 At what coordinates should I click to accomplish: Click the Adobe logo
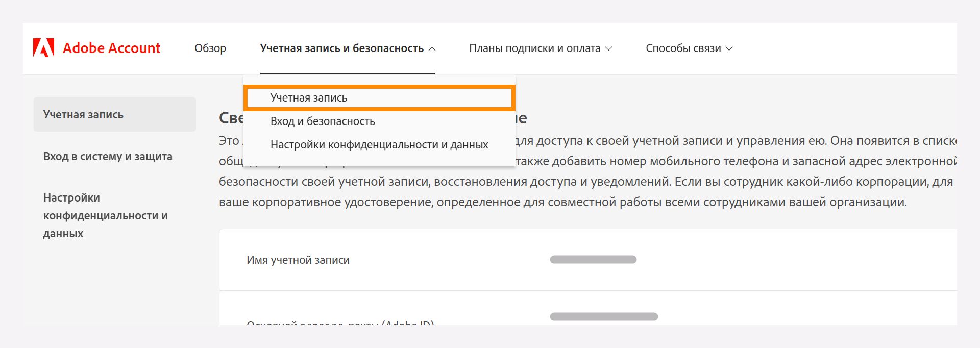point(45,48)
